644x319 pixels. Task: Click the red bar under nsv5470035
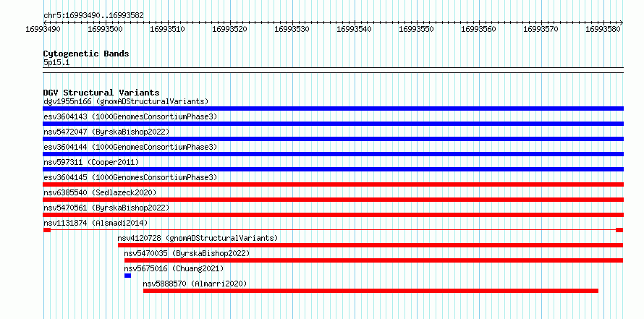pos(374,260)
